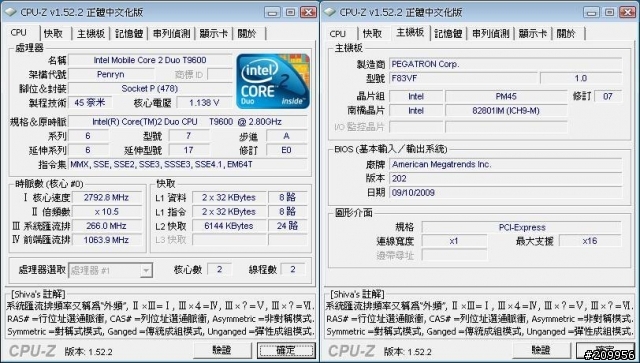Click the Socket P (478) package field
The height and width of the screenshot is (363, 640).
[150, 89]
